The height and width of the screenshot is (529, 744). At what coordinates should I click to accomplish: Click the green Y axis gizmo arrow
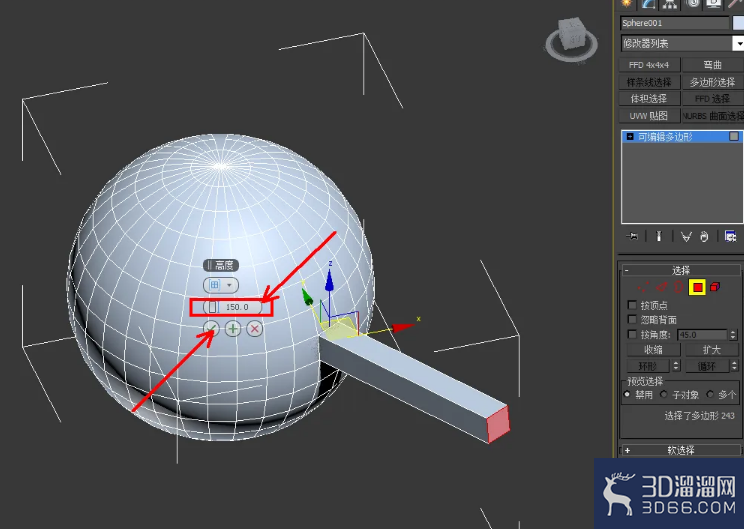[307, 297]
